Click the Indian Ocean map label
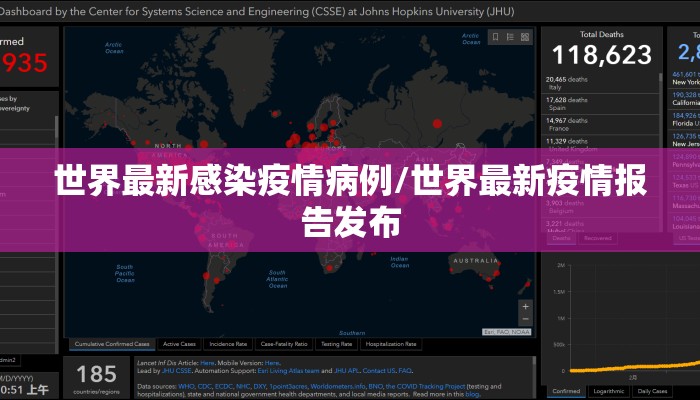 tap(400, 262)
